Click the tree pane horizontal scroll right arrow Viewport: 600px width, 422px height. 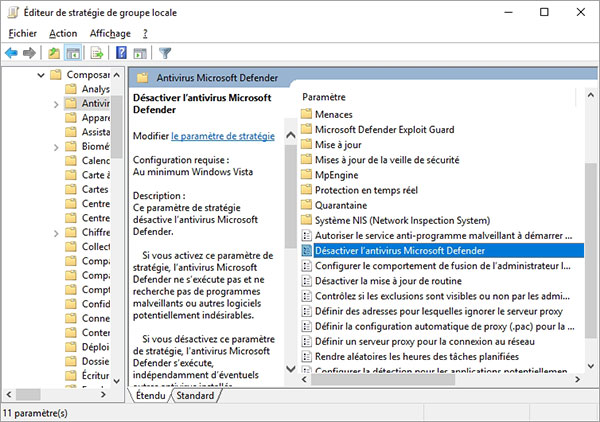pyautogui.click(x=103, y=394)
